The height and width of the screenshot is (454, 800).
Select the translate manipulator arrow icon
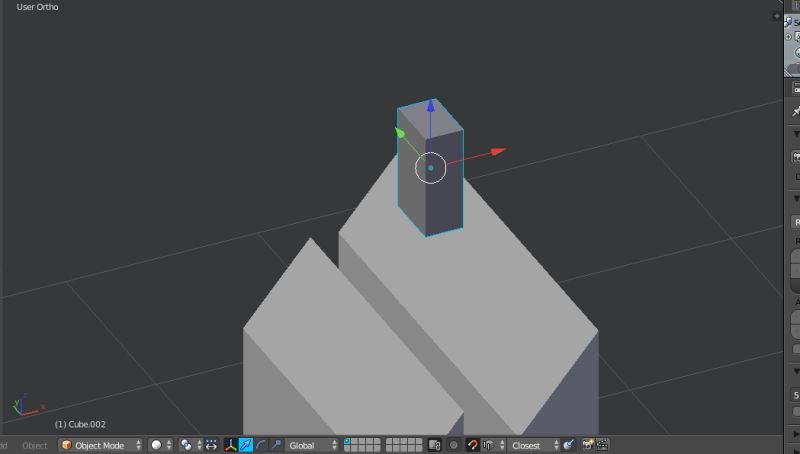pos(246,445)
